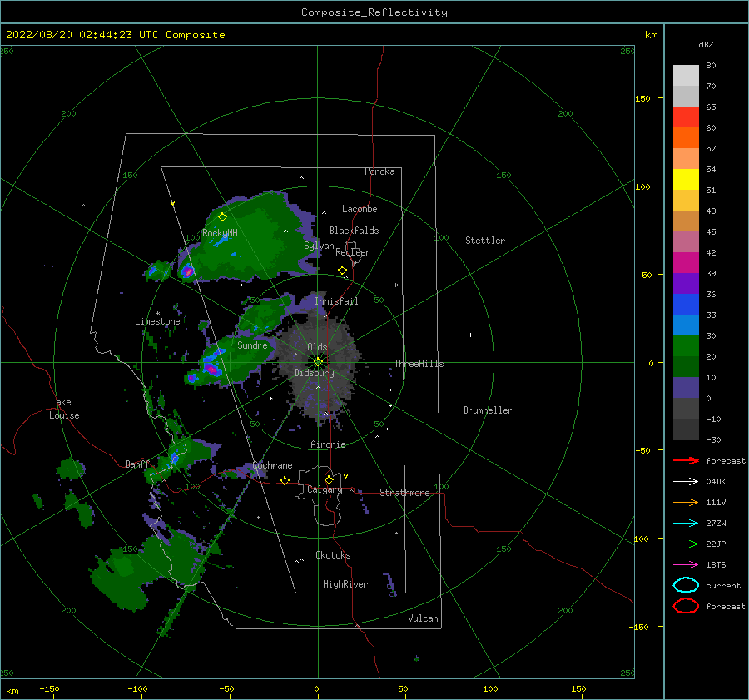
Task: Click the Cochrane label
Action: [272, 465]
